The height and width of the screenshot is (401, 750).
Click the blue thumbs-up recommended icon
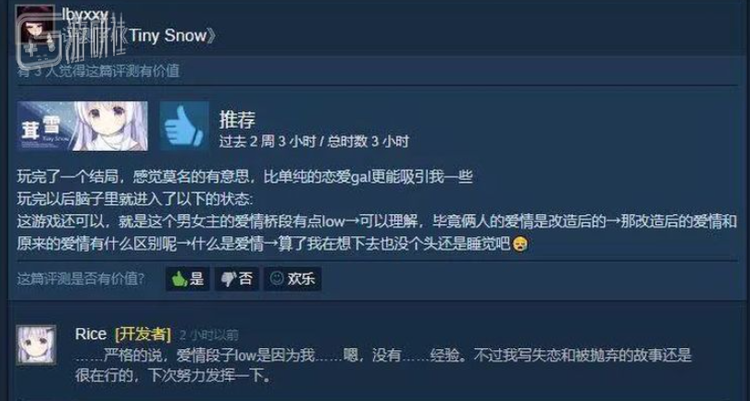click(184, 126)
